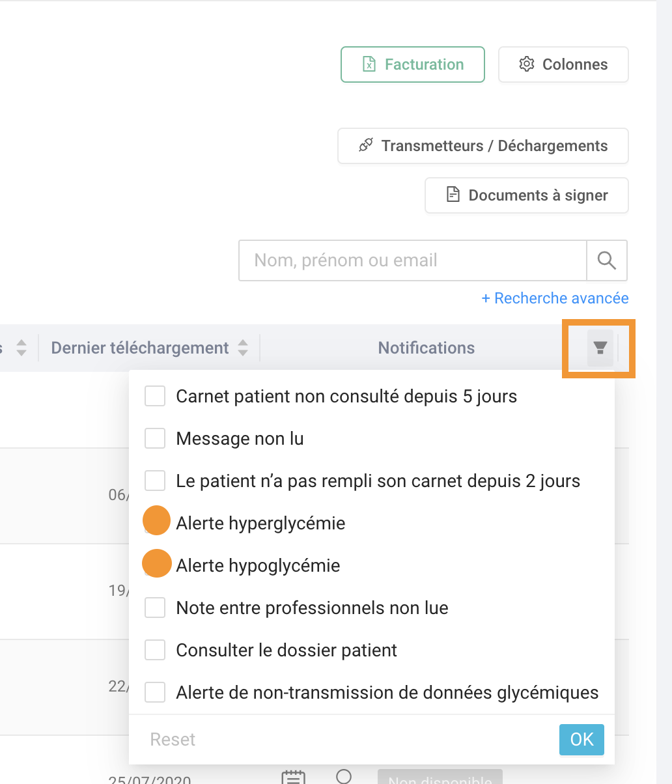The image size is (672, 784).
Task: Check patient n'a pas rempli son carnet option
Action: point(155,481)
